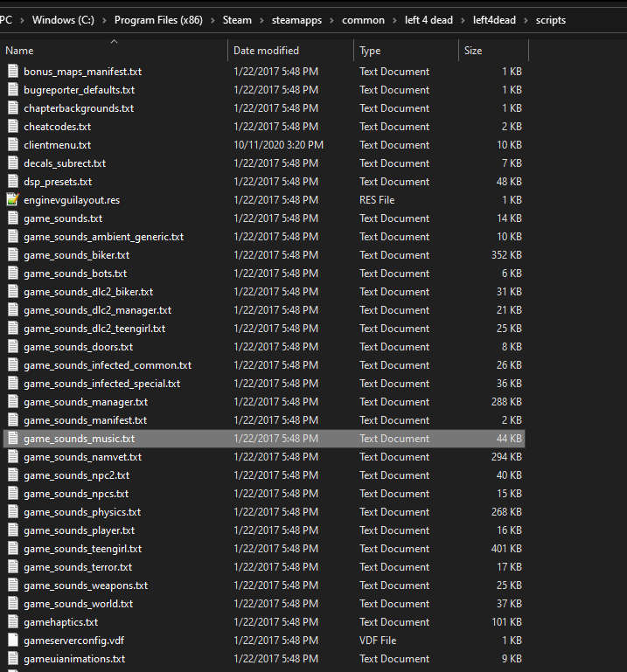Go to Windows (C:) in address bar
This screenshot has height=672, width=627.
pos(63,20)
